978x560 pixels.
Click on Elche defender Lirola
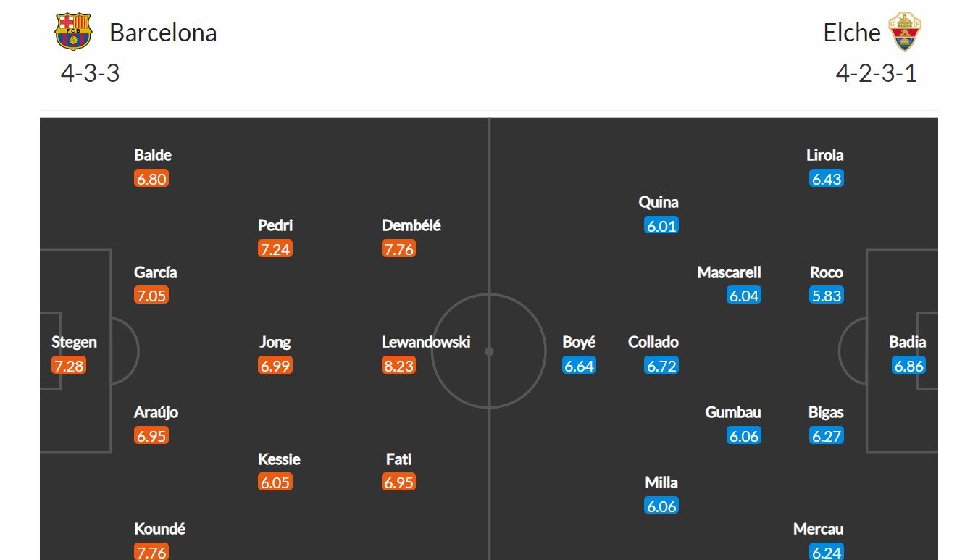point(825,155)
